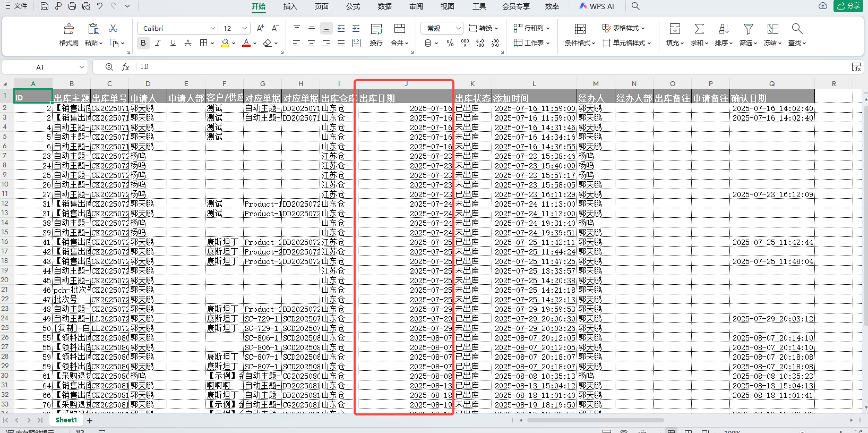Viewport: 868px width, 433px height.
Task: Click the Format Painter (格式刷) icon
Action: pyautogui.click(x=69, y=29)
